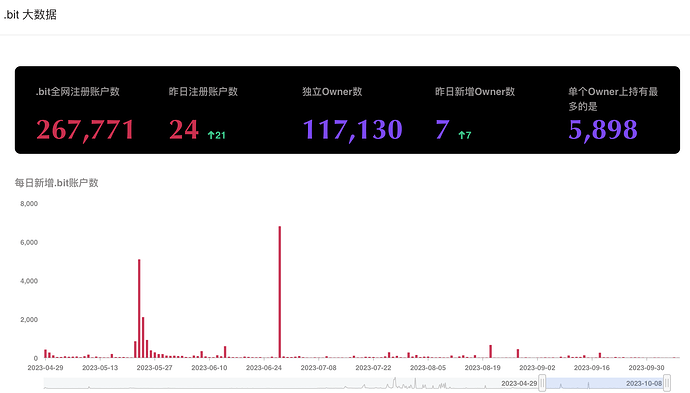Click the max-holding value 5,898
This screenshot has width=690, height=393.
click(x=602, y=130)
